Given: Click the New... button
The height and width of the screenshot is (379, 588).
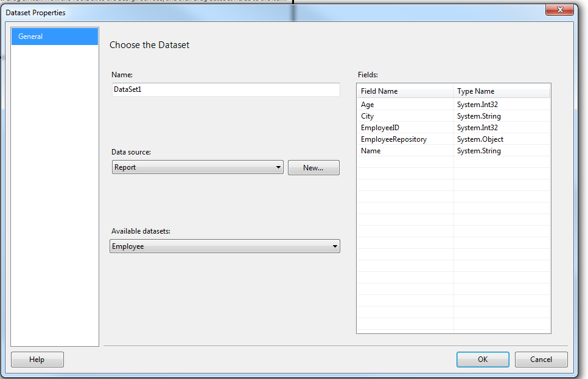Looking at the screenshot, I should [x=313, y=167].
